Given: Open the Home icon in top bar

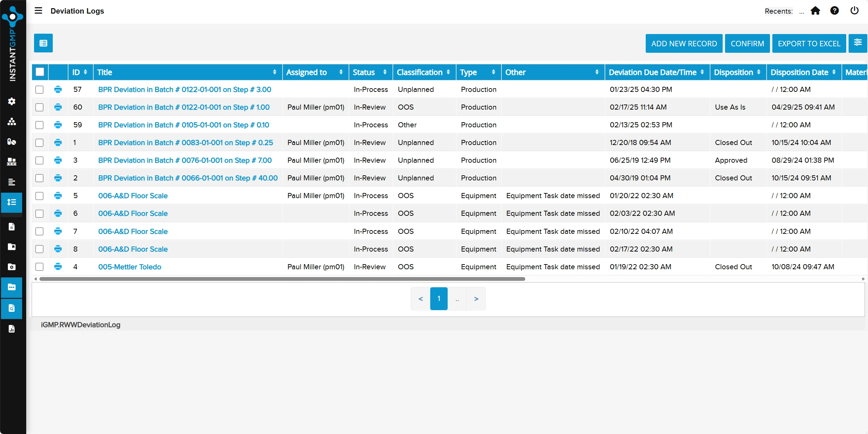Looking at the screenshot, I should point(816,11).
